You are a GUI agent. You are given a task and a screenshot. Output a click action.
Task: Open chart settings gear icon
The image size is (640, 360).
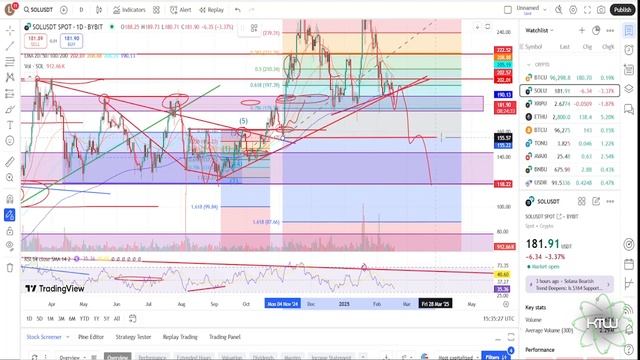pyautogui.click(x=573, y=9)
